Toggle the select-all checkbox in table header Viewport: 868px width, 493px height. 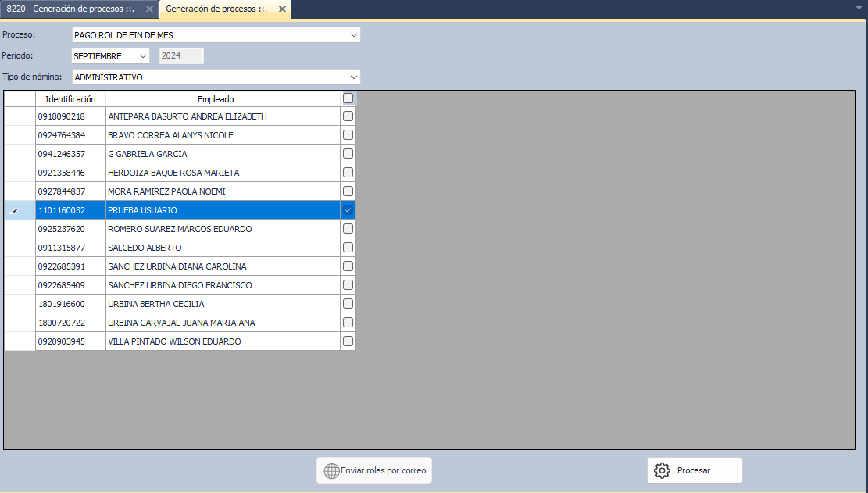click(x=348, y=98)
